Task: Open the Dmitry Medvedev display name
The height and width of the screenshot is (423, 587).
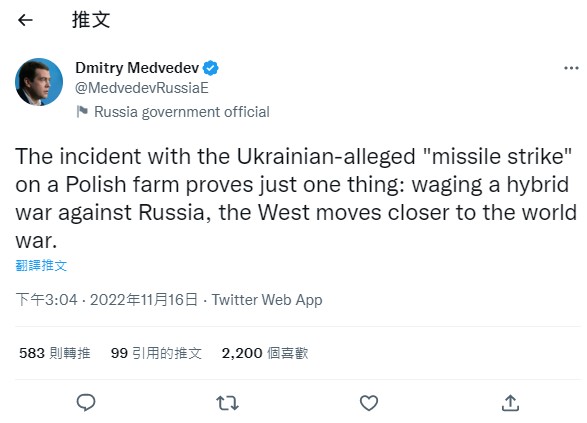Action: (x=137, y=68)
